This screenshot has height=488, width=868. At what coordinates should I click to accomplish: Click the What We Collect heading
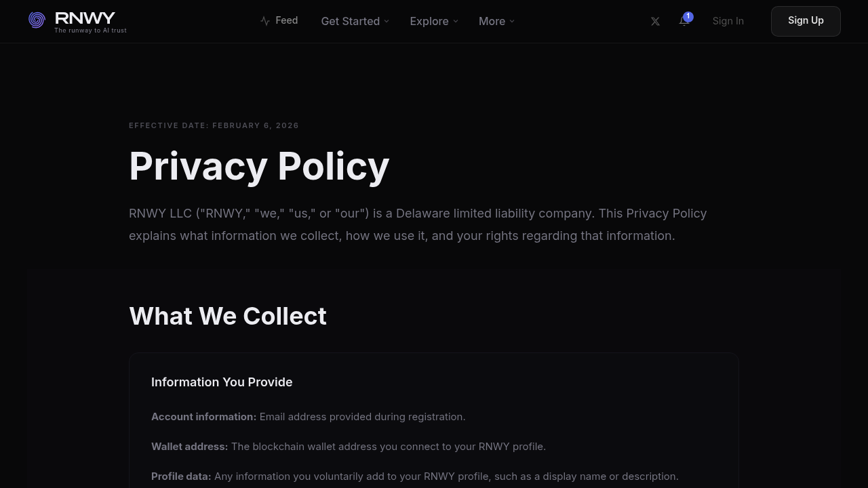[x=228, y=316]
